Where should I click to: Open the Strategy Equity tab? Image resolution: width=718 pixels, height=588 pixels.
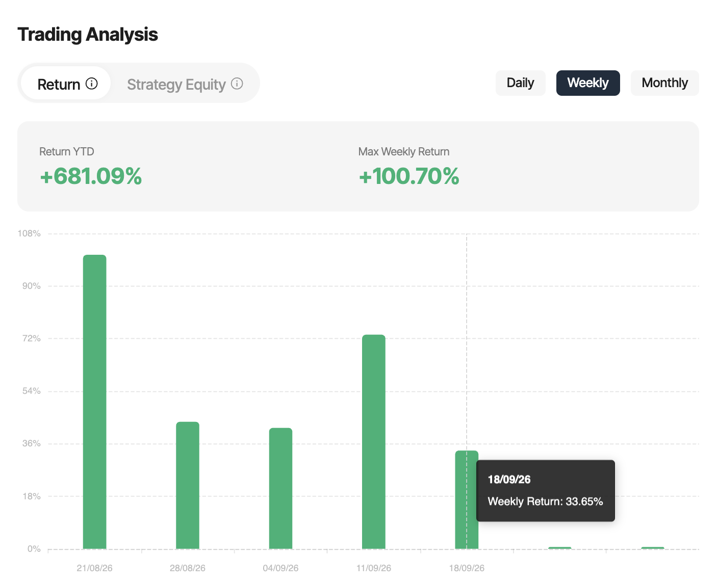[185, 83]
